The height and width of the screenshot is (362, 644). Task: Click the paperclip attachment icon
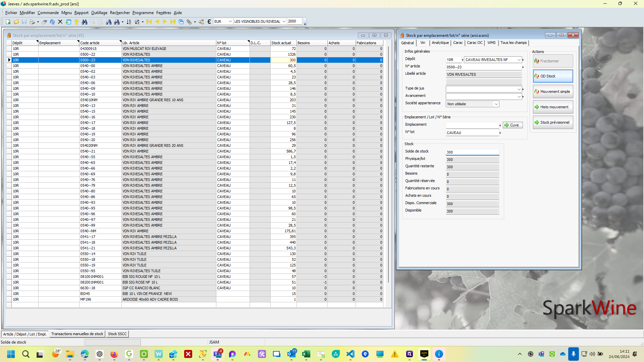pyautogui.click(x=189, y=22)
